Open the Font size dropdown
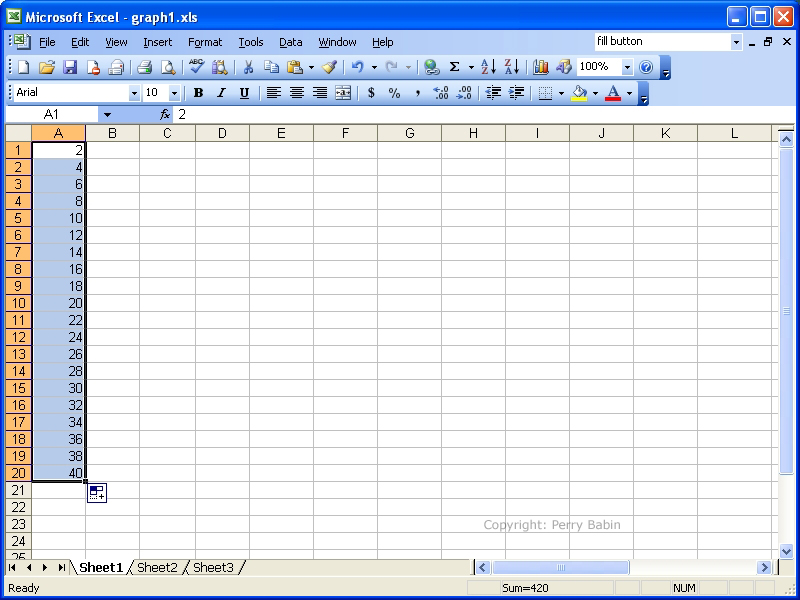This screenshot has width=800, height=600. tap(174, 93)
